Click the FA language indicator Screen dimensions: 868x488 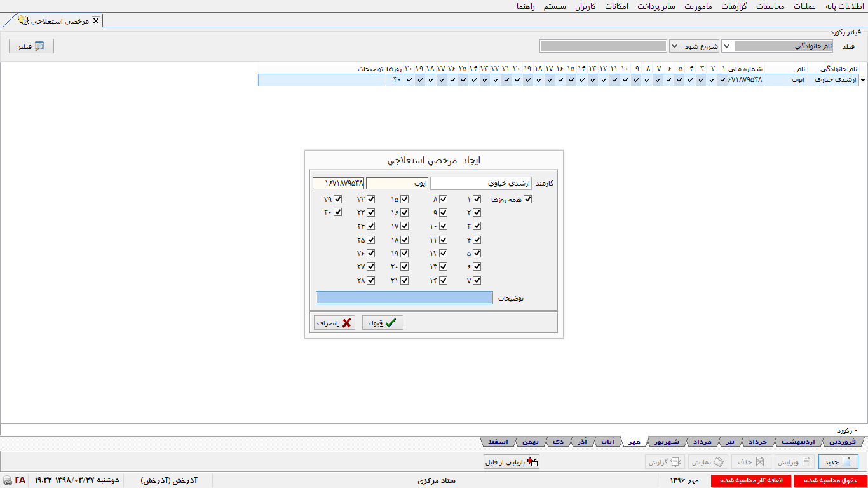(x=20, y=480)
